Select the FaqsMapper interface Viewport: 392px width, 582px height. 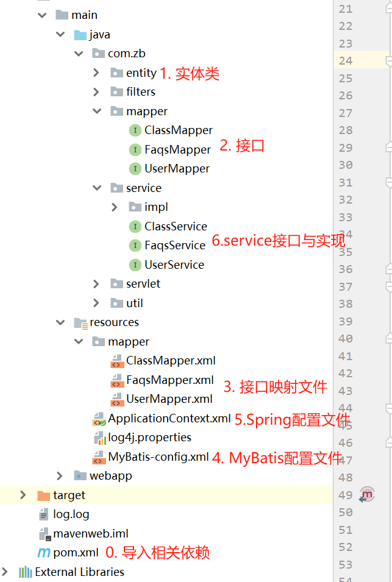(177, 149)
